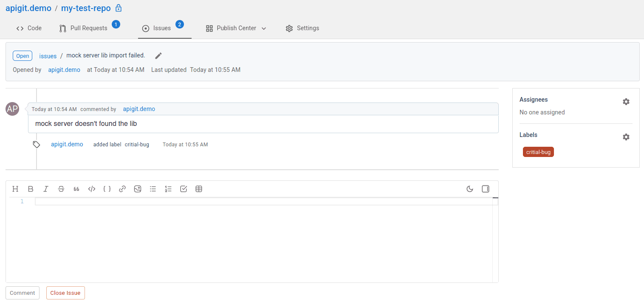
Task: Toggle the editor preview side panel
Action: (486, 189)
